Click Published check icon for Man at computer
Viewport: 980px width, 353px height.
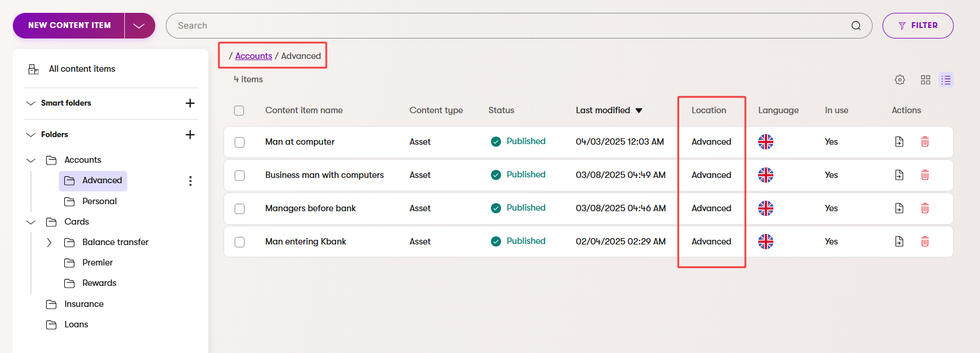click(x=496, y=142)
